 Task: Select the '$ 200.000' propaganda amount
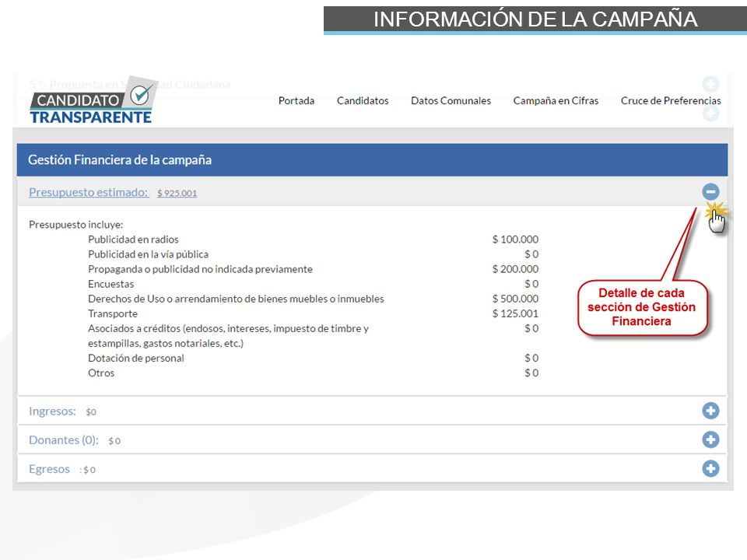pos(515,269)
